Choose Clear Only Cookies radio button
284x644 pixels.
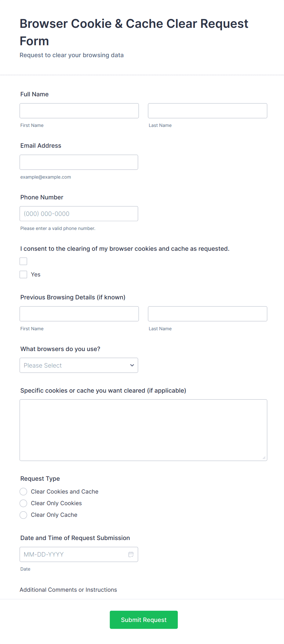[24, 503]
